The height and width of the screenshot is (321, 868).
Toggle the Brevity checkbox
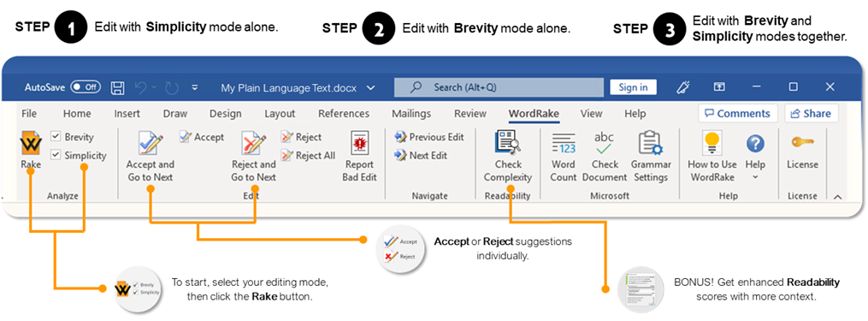56,136
